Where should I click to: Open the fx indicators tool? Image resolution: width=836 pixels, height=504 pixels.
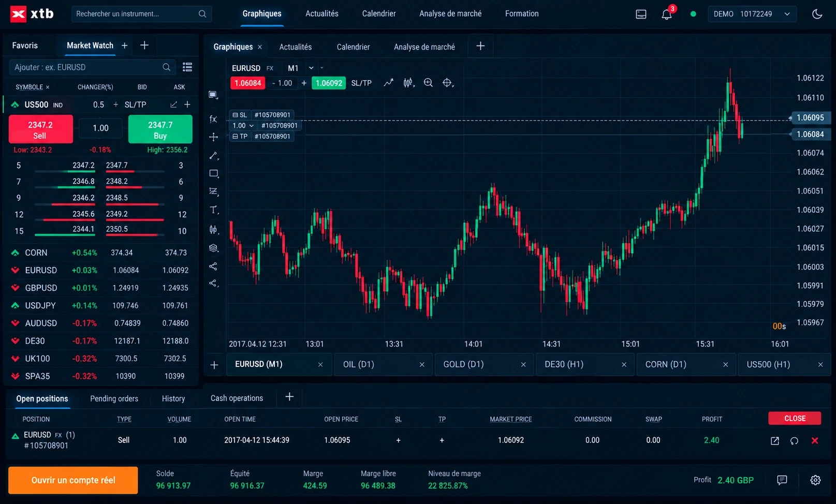coord(213,118)
